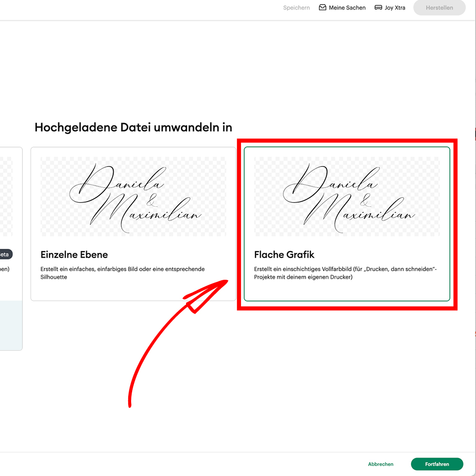Click the heading Hochgeladene Datei umwandeln in
The image size is (476, 476).
[x=133, y=127]
